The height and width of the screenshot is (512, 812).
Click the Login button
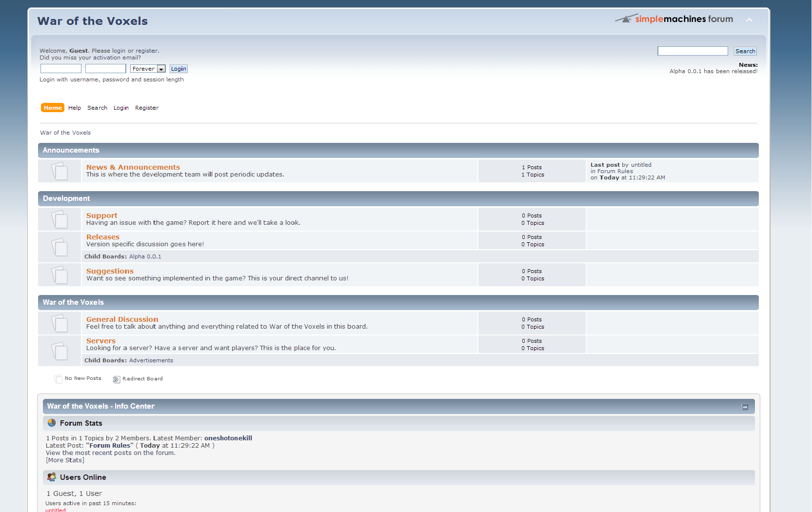coord(178,69)
